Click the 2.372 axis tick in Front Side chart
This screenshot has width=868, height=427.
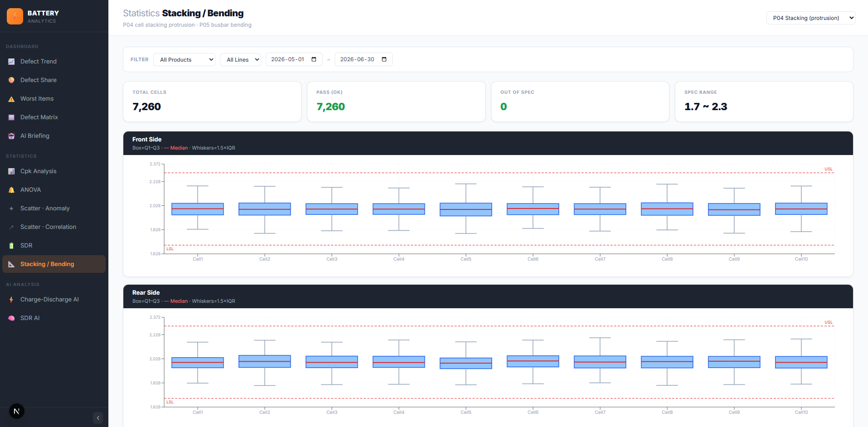(x=155, y=164)
